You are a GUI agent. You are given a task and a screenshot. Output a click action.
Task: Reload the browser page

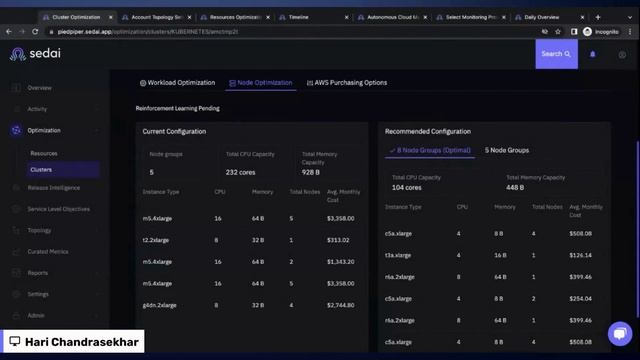[x=35, y=31]
